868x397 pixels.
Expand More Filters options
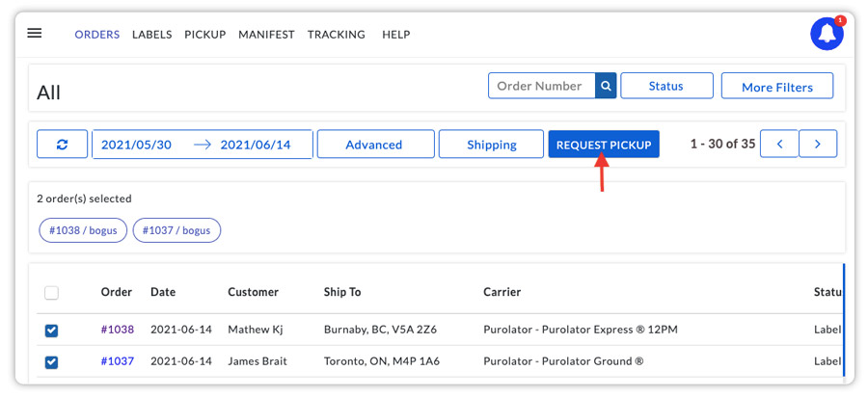coord(777,87)
